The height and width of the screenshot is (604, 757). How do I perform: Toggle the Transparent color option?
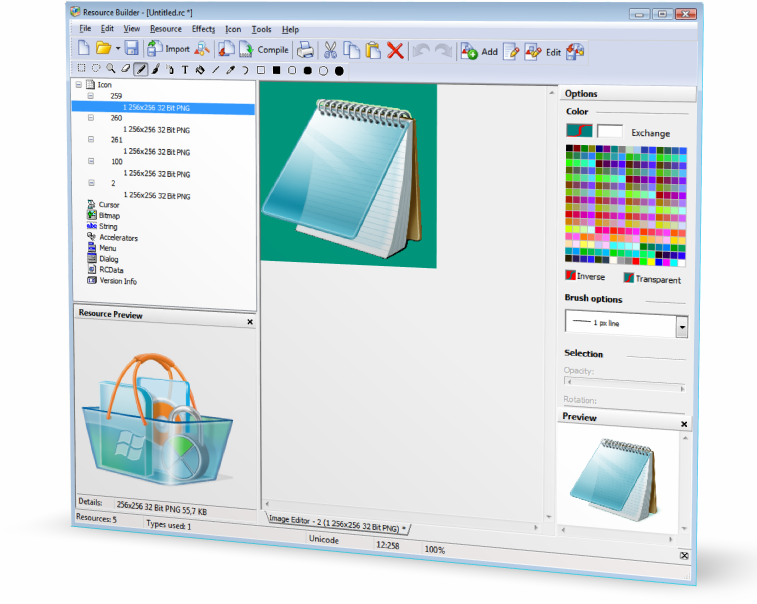coord(630,278)
